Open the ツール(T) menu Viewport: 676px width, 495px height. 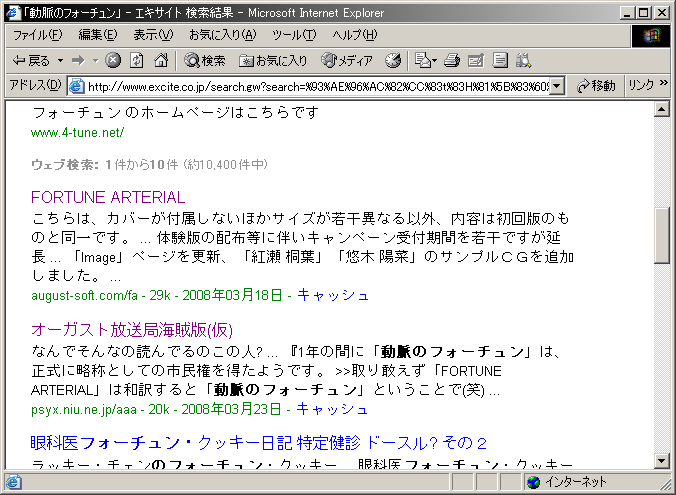pyautogui.click(x=294, y=35)
